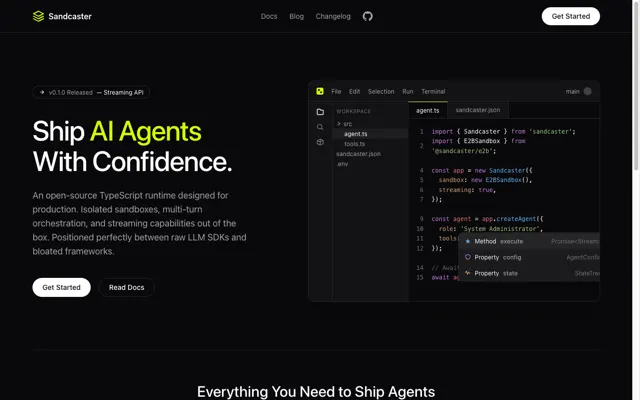Select agent.ts in the workspace tree
640x400 pixels.
pos(370,134)
